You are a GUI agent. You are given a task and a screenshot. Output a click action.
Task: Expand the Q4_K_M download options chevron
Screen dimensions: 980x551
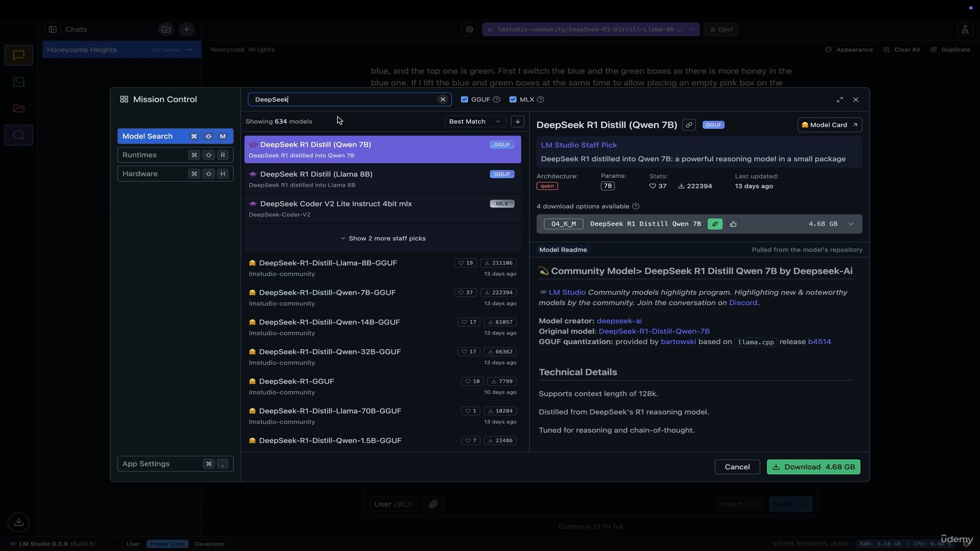(x=851, y=224)
